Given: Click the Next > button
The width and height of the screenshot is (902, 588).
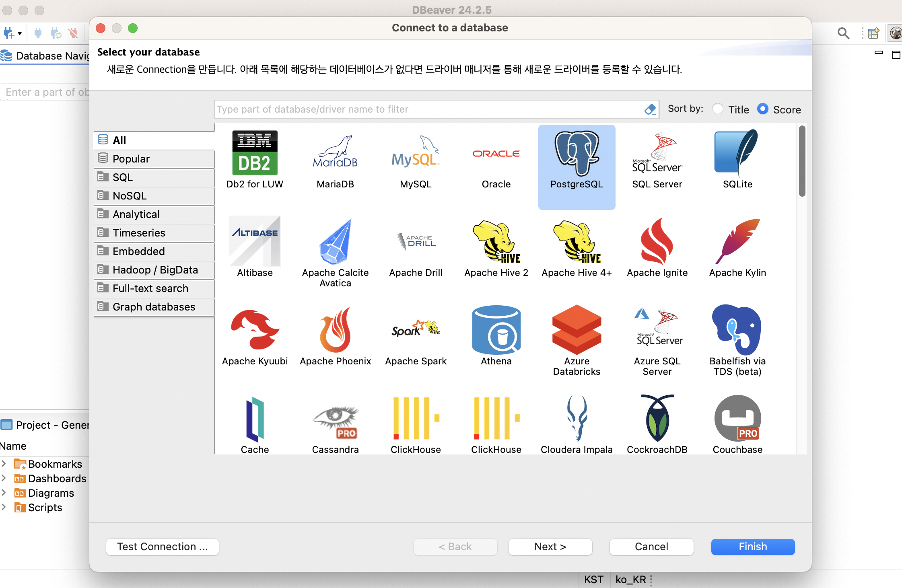Looking at the screenshot, I should click(x=550, y=547).
